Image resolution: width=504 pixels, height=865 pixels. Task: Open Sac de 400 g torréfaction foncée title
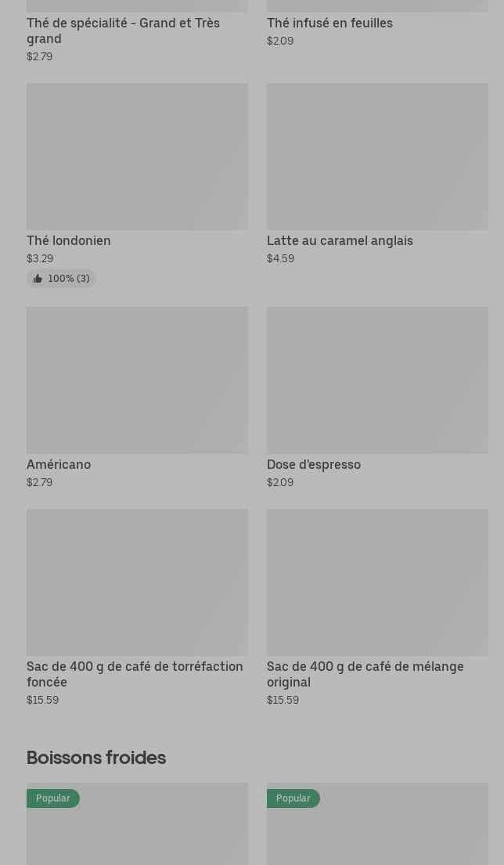(135, 674)
